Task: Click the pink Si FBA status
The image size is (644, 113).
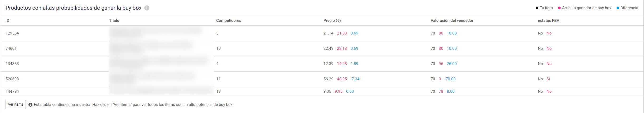Action: click(x=548, y=79)
